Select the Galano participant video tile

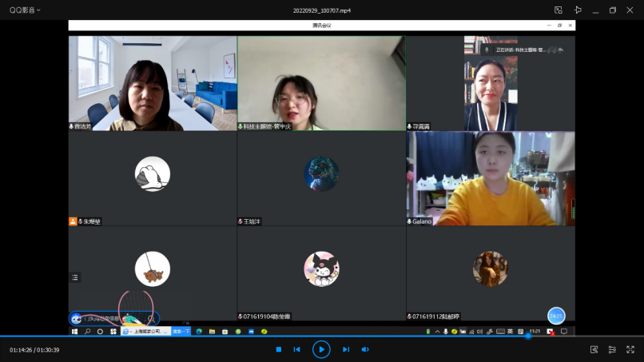pyautogui.click(x=490, y=178)
